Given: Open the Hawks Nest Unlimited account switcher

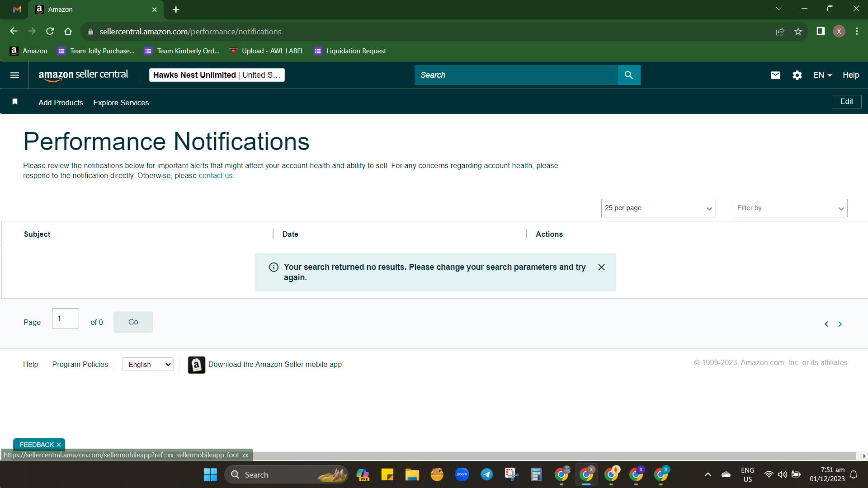Looking at the screenshot, I should tap(217, 75).
